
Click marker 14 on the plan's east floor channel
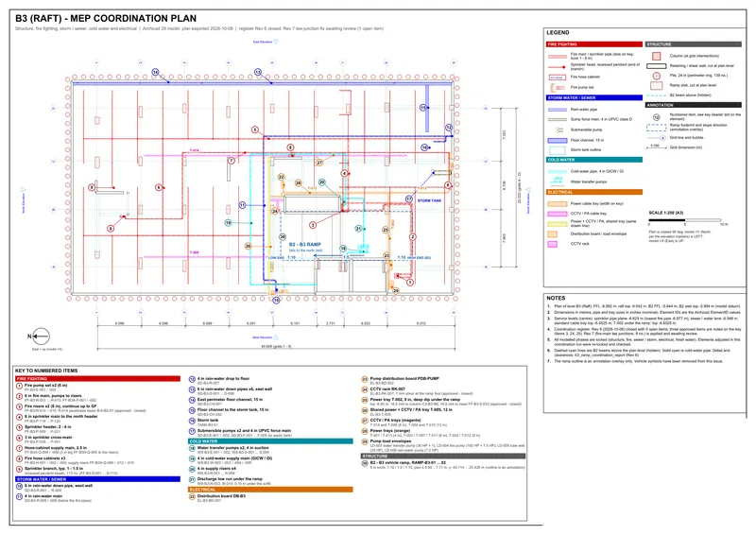pyautogui.click(x=155, y=72)
